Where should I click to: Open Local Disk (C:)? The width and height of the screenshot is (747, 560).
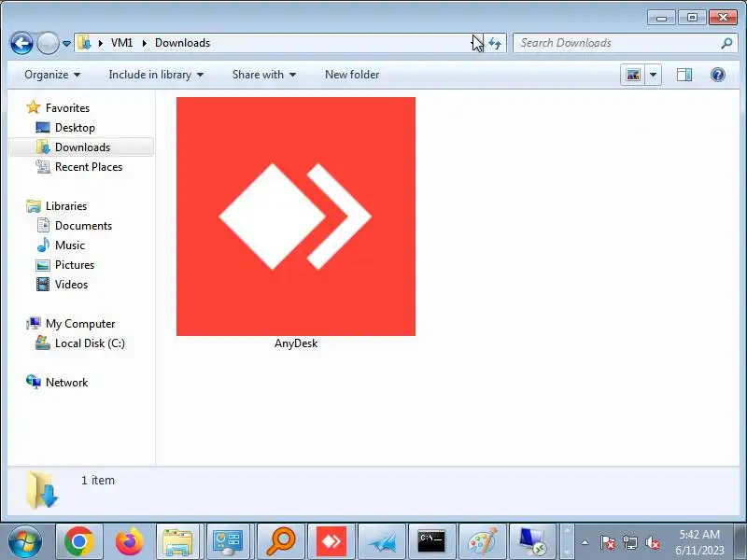[90, 343]
